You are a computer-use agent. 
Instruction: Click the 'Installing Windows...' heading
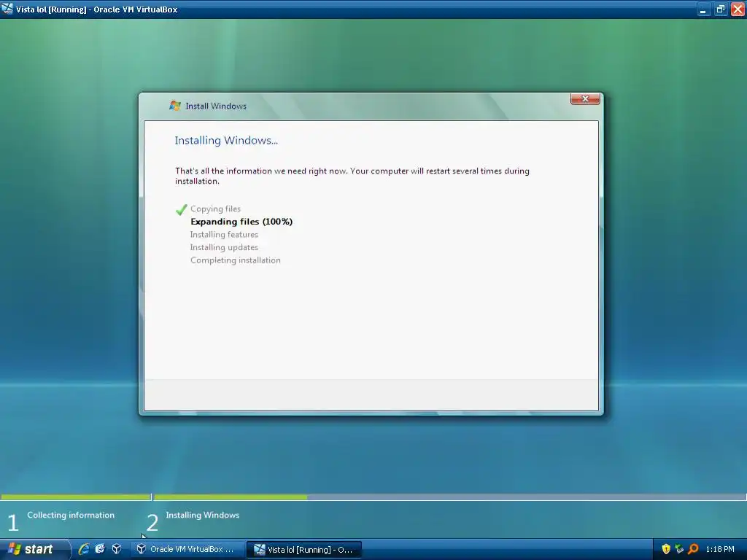[x=226, y=141]
